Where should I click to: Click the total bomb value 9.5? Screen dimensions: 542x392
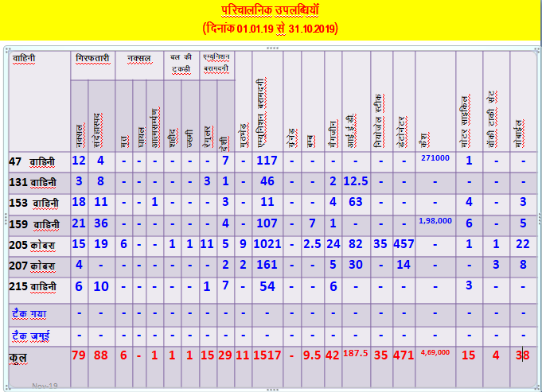pyautogui.click(x=313, y=355)
